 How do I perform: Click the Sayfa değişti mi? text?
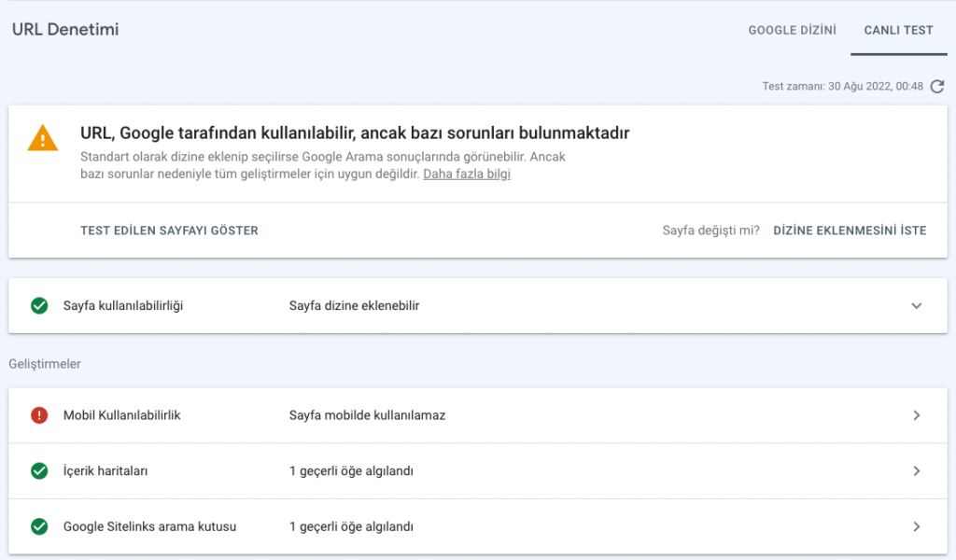click(710, 230)
